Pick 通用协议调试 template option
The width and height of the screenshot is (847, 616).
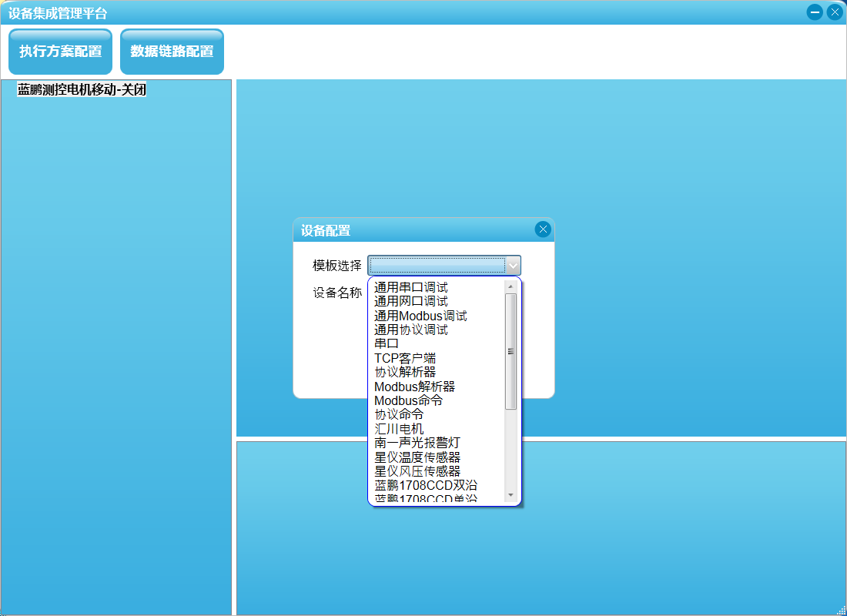point(411,330)
